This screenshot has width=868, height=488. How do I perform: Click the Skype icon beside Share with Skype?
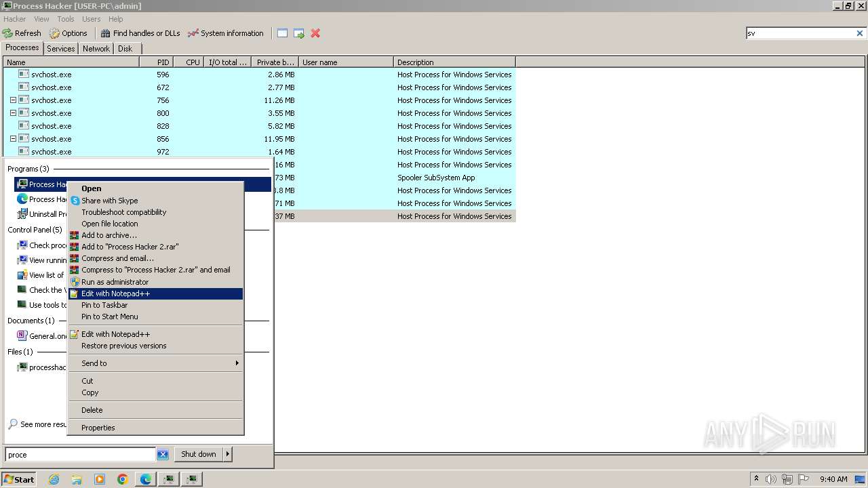pyautogui.click(x=75, y=201)
